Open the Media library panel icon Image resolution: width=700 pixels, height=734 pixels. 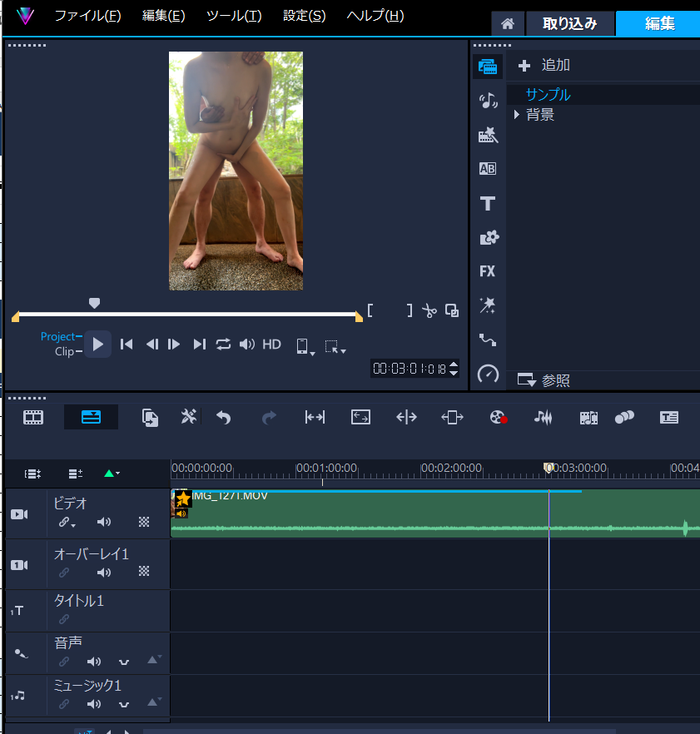[x=488, y=67]
